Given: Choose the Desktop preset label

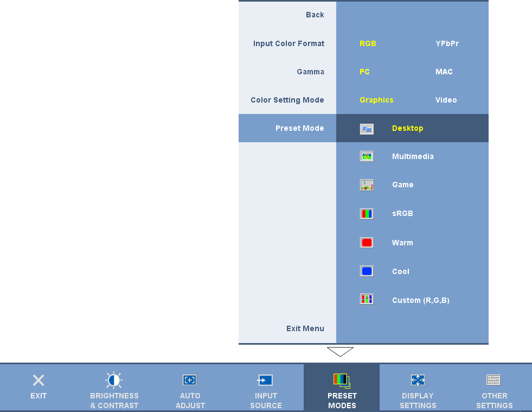Looking at the screenshot, I should [407, 129].
